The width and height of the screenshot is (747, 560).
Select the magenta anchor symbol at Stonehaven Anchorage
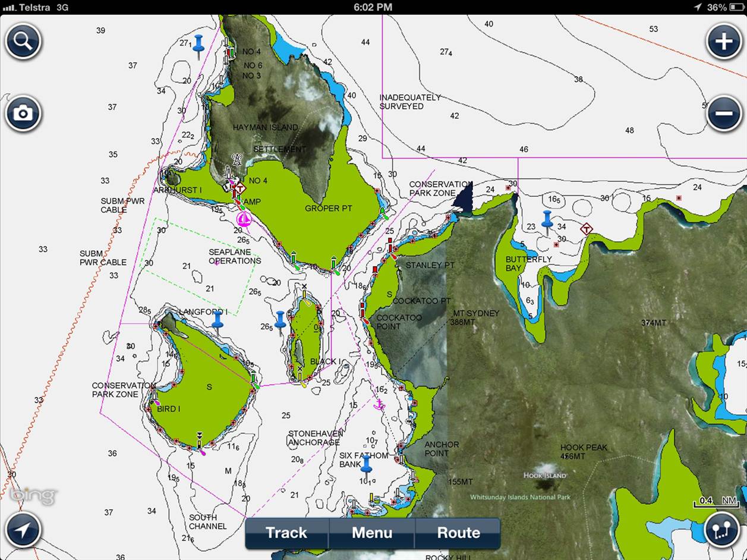click(x=378, y=404)
